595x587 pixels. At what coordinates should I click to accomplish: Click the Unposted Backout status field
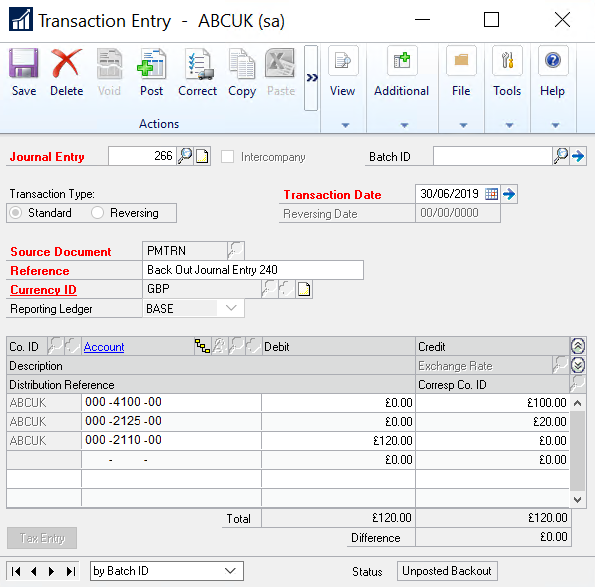point(447,571)
